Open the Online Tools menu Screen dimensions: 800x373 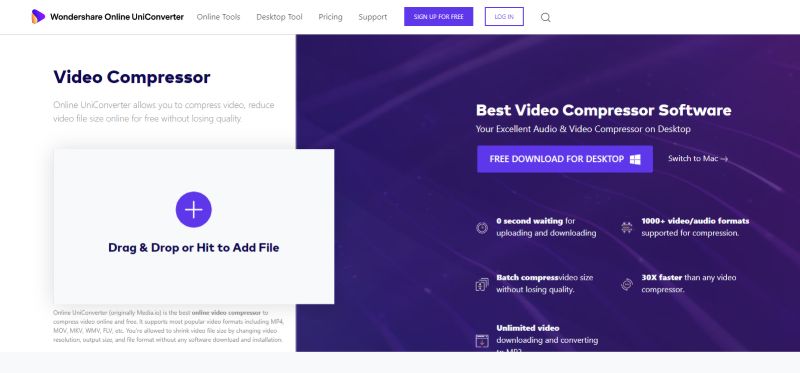[218, 17]
